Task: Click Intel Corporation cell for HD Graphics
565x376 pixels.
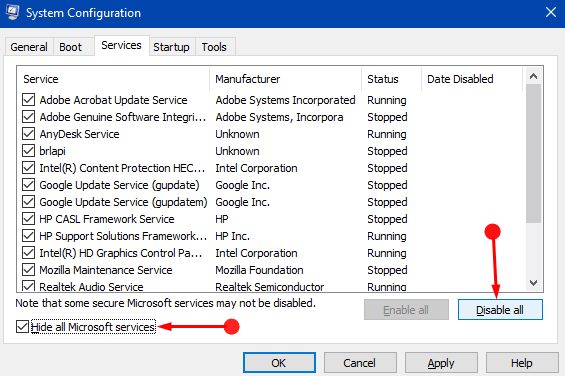Action: coord(256,253)
